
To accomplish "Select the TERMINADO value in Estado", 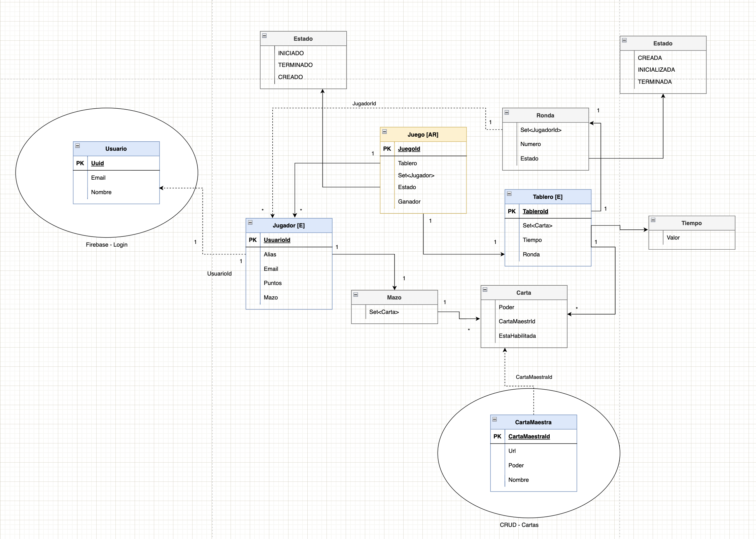I will coord(295,65).
